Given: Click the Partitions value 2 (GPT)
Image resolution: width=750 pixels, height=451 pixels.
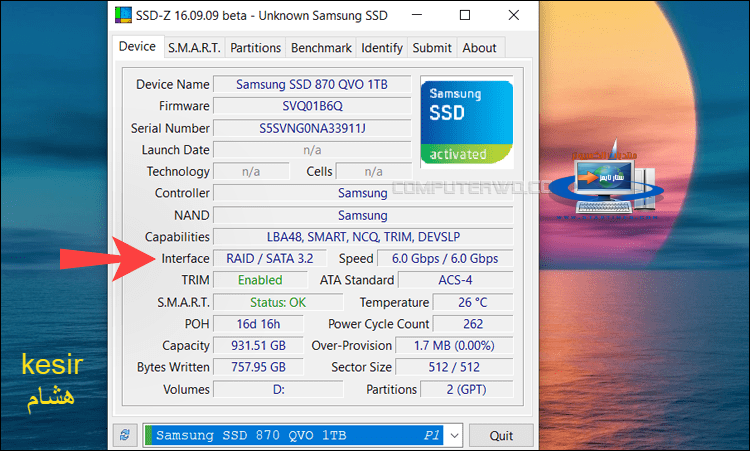Looking at the screenshot, I should click(466, 389).
